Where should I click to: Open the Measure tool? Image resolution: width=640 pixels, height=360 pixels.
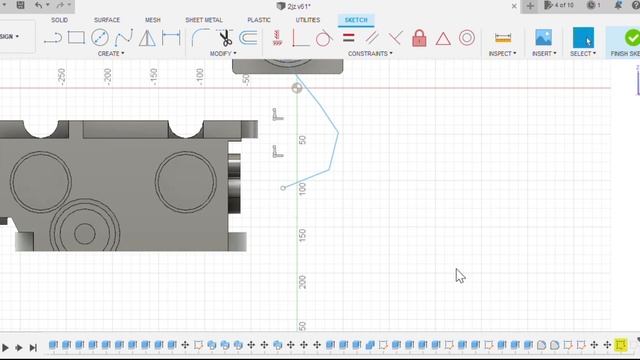pyautogui.click(x=503, y=38)
